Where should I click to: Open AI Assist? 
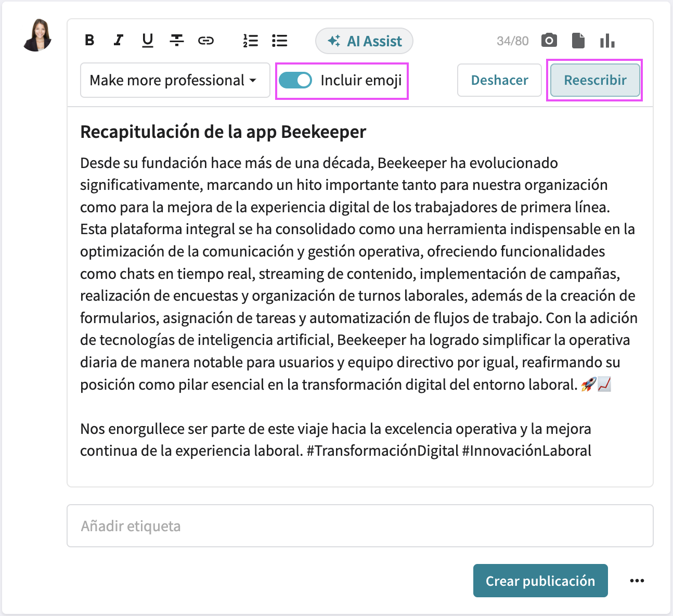pos(364,41)
